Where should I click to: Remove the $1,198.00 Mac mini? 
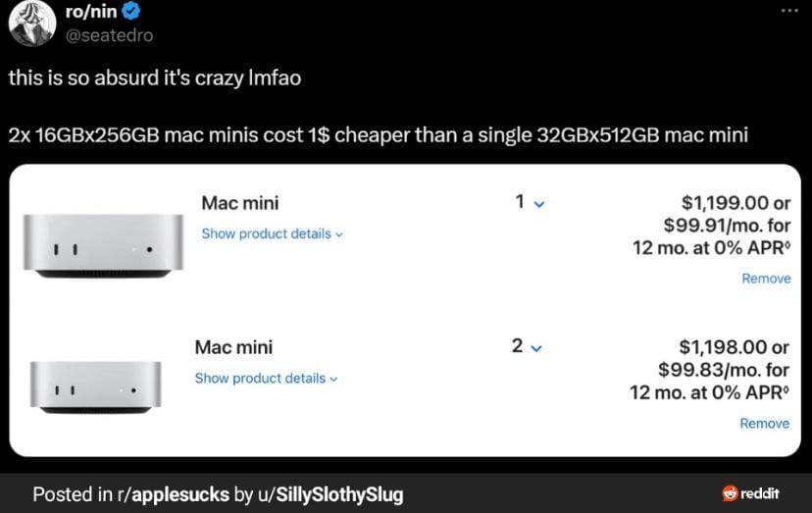(764, 424)
